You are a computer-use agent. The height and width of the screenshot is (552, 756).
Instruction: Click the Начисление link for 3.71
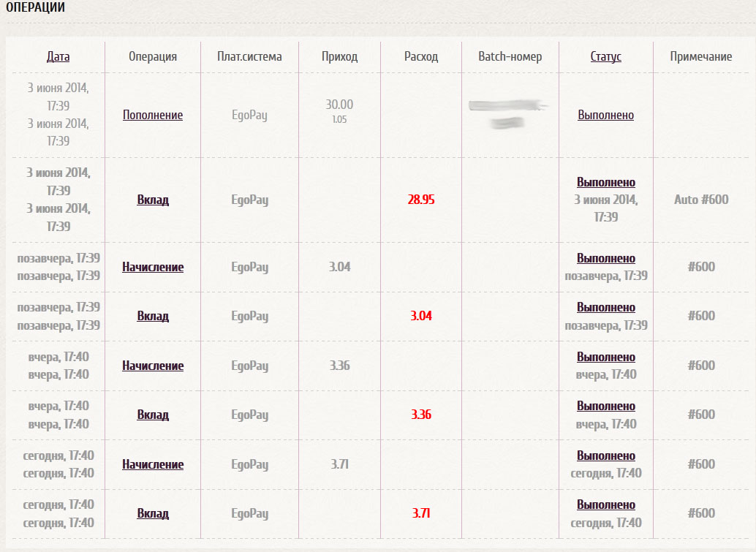(x=153, y=464)
